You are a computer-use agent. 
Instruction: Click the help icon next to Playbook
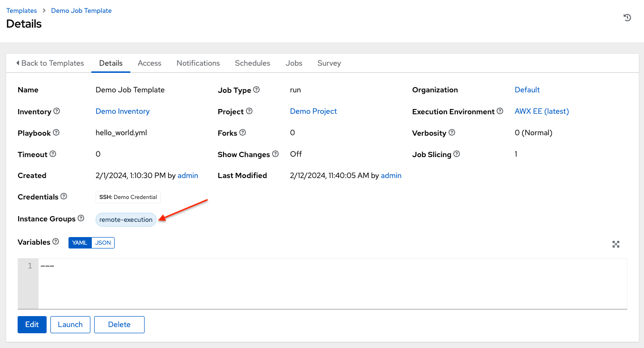pos(56,133)
